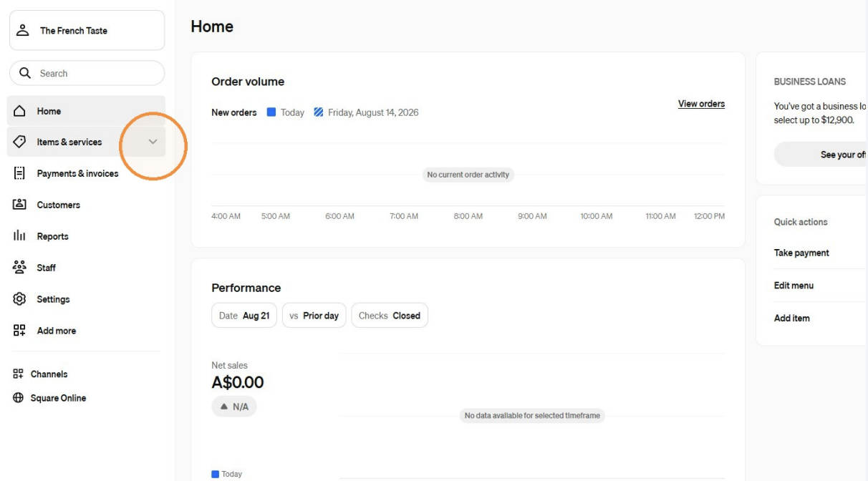Image resolution: width=868 pixels, height=481 pixels.
Task: Open Square Online link
Action: (x=58, y=398)
